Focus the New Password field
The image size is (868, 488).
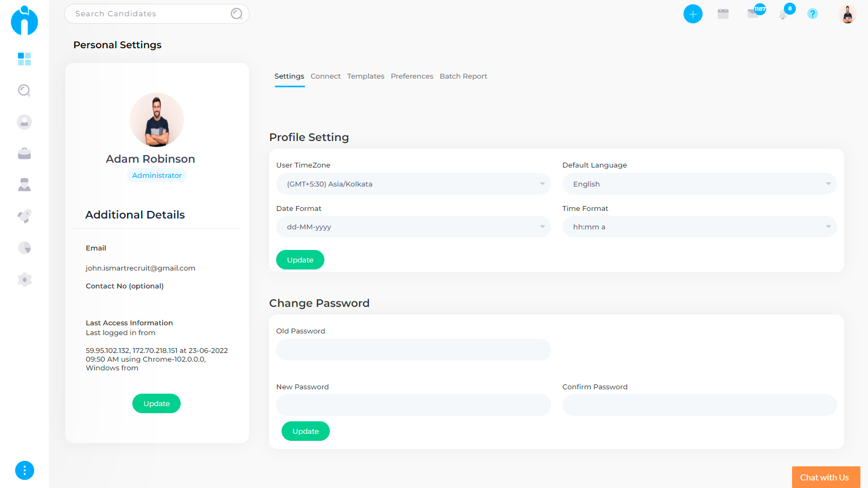(x=413, y=405)
